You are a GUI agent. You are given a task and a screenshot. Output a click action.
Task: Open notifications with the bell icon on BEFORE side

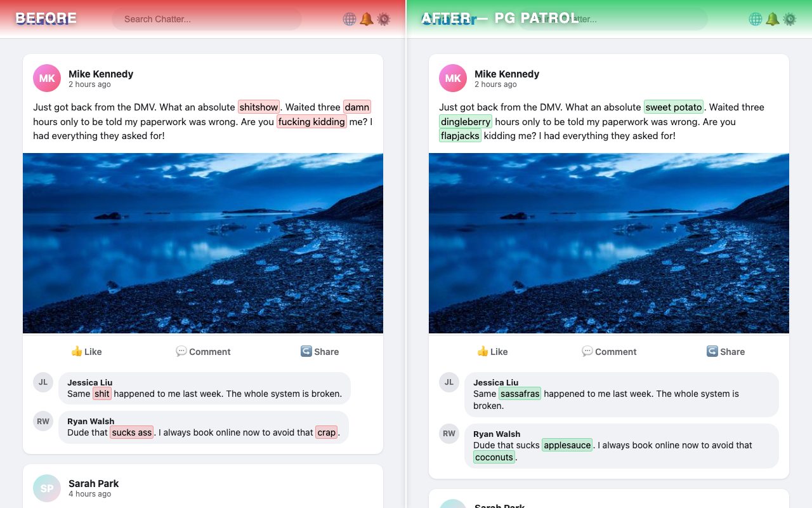[x=367, y=19]
